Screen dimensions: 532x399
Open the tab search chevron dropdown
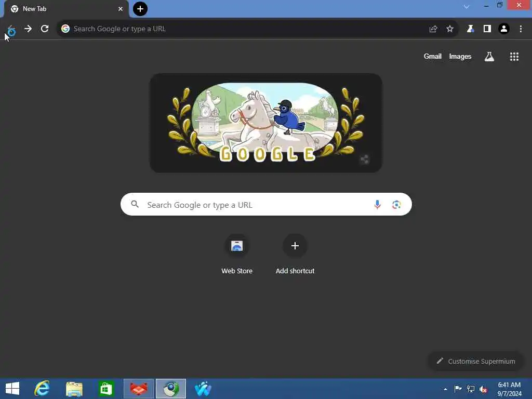pyautogui.click(x=467, y=6)
